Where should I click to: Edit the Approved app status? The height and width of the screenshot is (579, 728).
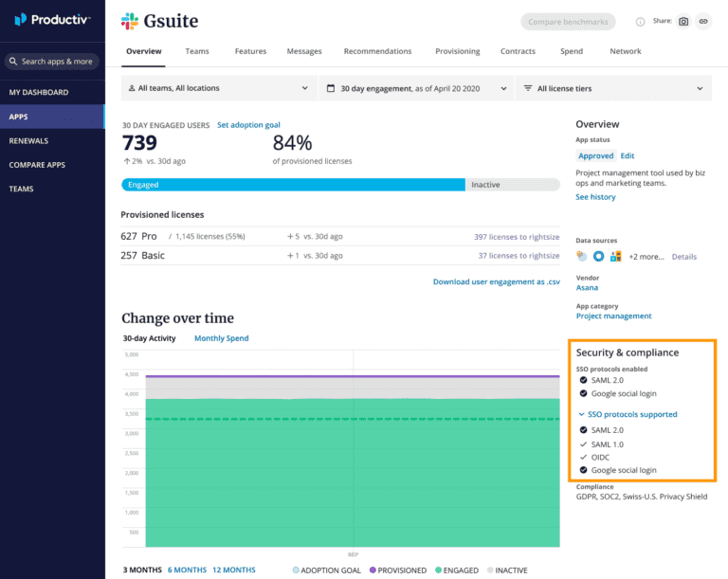(x=628, y=156)
